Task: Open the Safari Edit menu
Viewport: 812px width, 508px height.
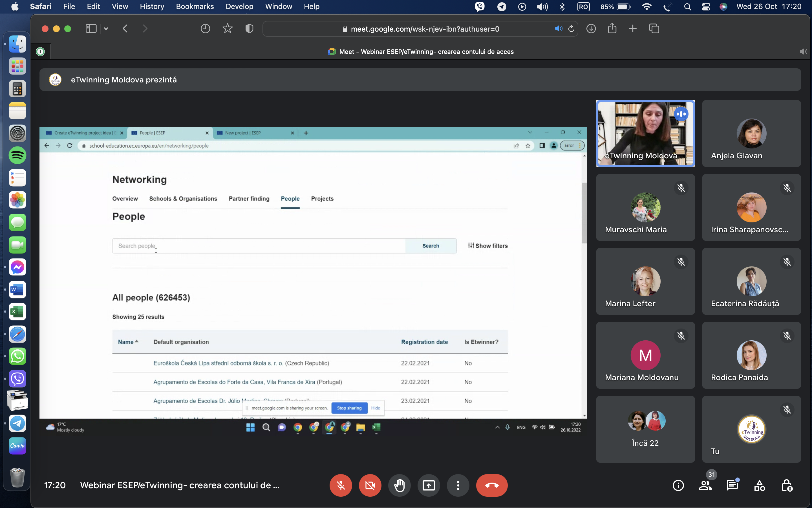Action: (x=93, y=6)
